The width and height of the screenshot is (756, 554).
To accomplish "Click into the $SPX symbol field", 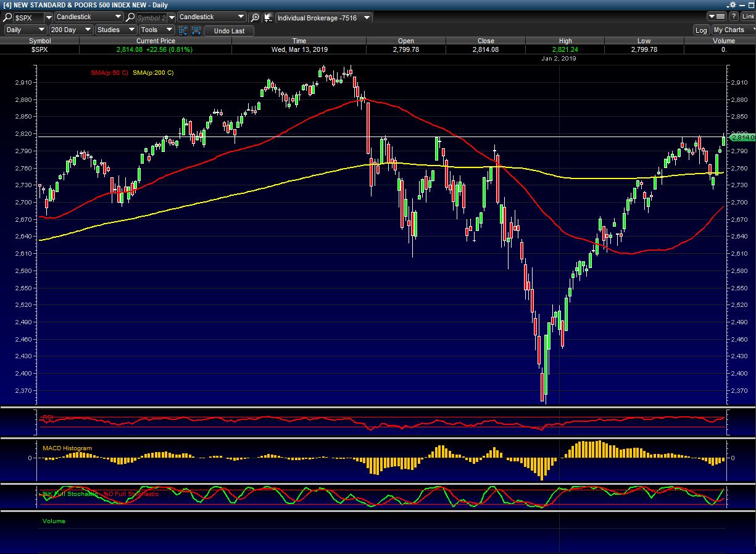I will coord(28,18).
